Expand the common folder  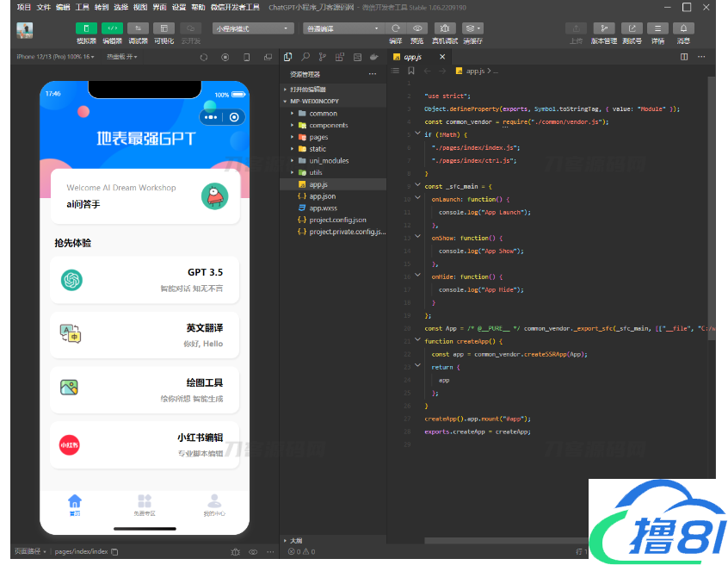(x=333, y=114)
